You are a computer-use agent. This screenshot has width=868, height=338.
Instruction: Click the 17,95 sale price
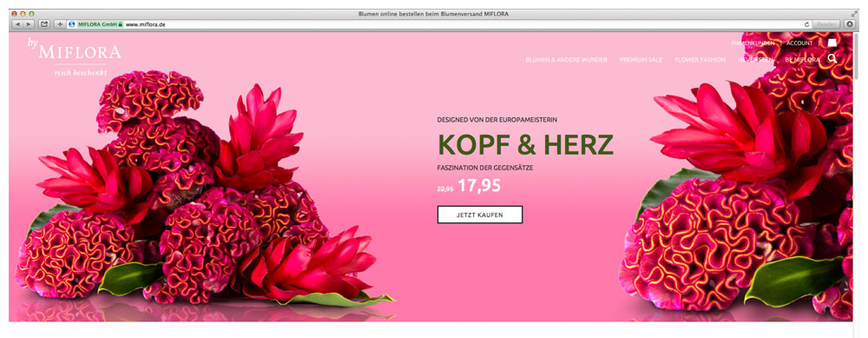(x=479, y=186)
